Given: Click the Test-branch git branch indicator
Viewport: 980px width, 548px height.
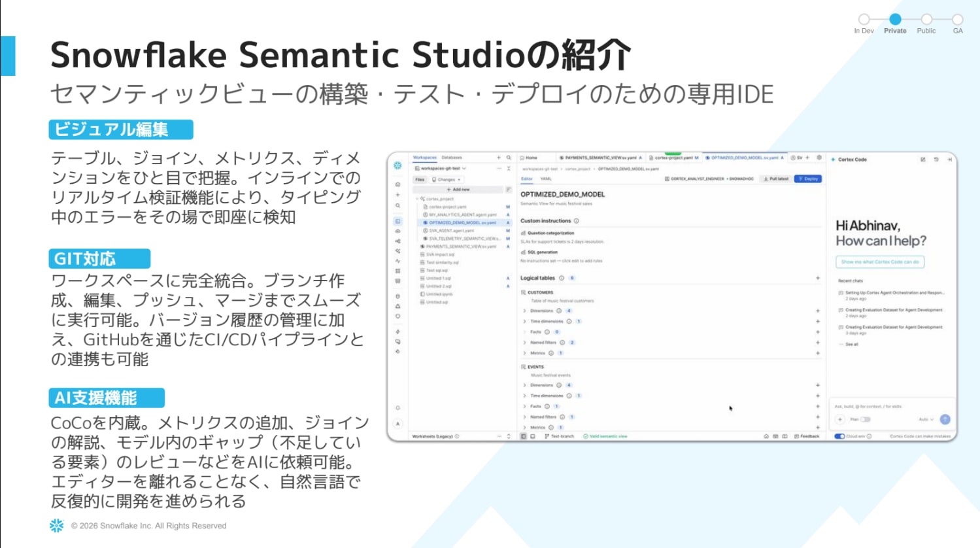Looking at the screenshot, I should pyautogui.click(x=560, y=436).
